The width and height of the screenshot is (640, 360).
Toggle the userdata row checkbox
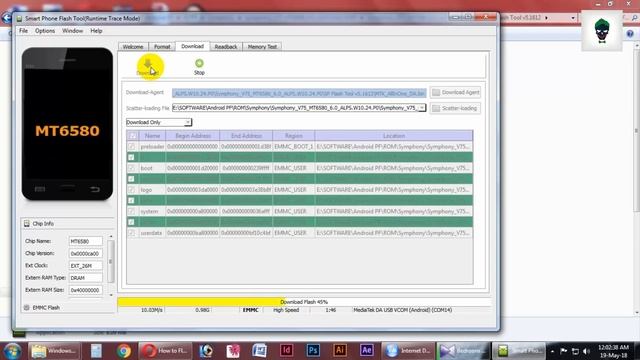[131, 233]
